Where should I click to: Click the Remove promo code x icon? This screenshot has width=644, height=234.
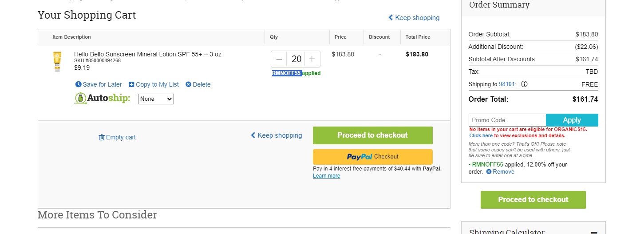click(489, 171)
